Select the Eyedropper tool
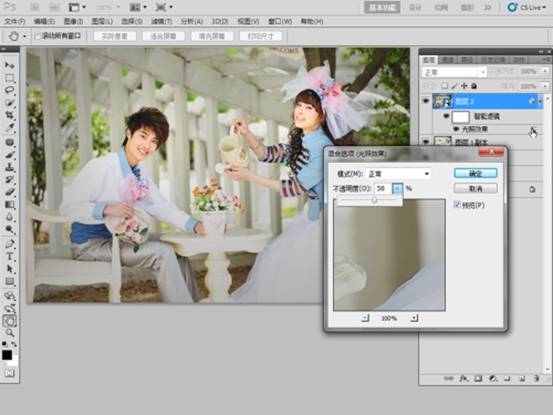553x415 pixels. click(10, 128)
